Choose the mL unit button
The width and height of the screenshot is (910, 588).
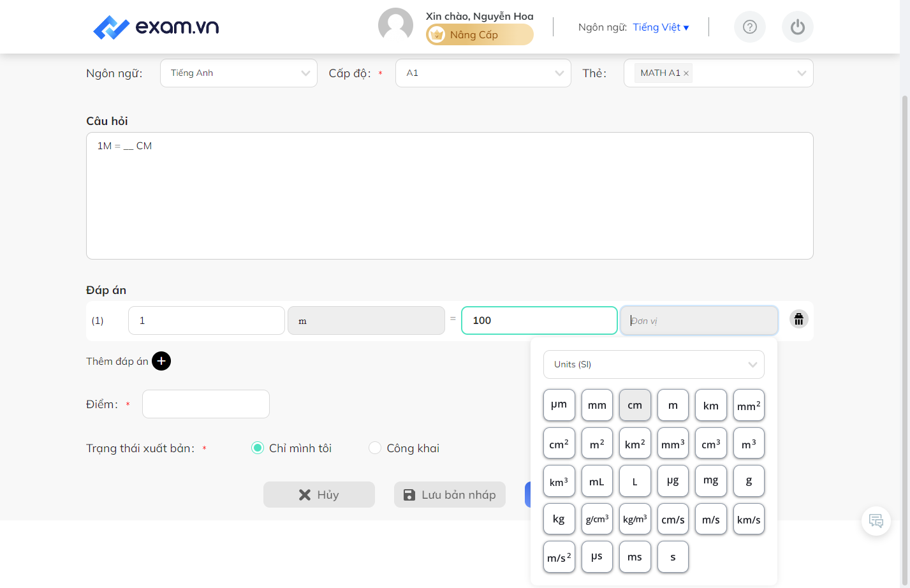click(x=597, y=481)
